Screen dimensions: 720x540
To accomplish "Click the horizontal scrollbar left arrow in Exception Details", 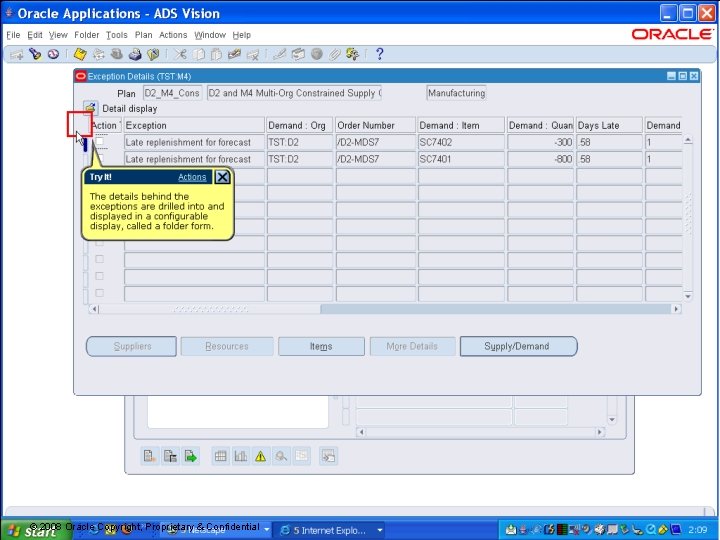I will [94, 309].
